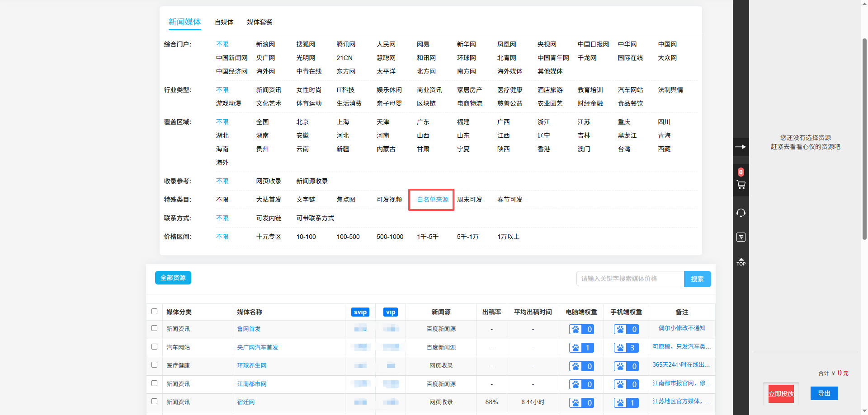Click the TOP back-to-top icon
Screen dimensions: 868x415
click(x=741, y=262)
